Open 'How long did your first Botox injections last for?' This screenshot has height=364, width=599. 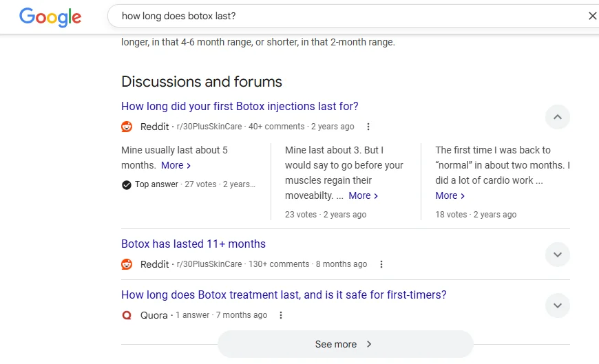point(240,107)
